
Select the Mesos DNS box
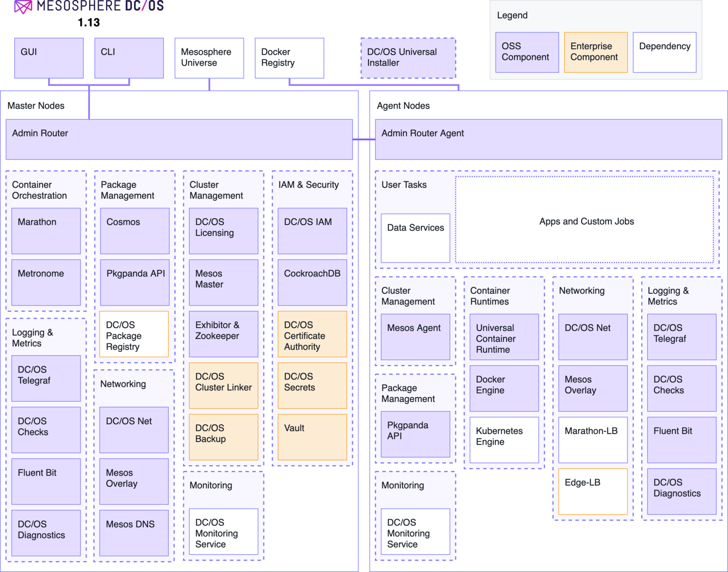134,533
